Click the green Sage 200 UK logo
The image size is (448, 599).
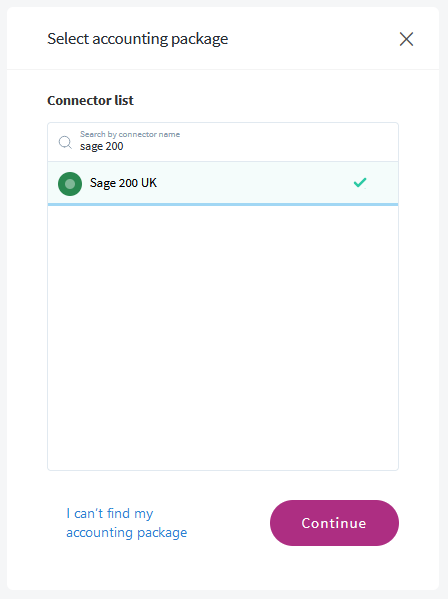pos(70,184)
